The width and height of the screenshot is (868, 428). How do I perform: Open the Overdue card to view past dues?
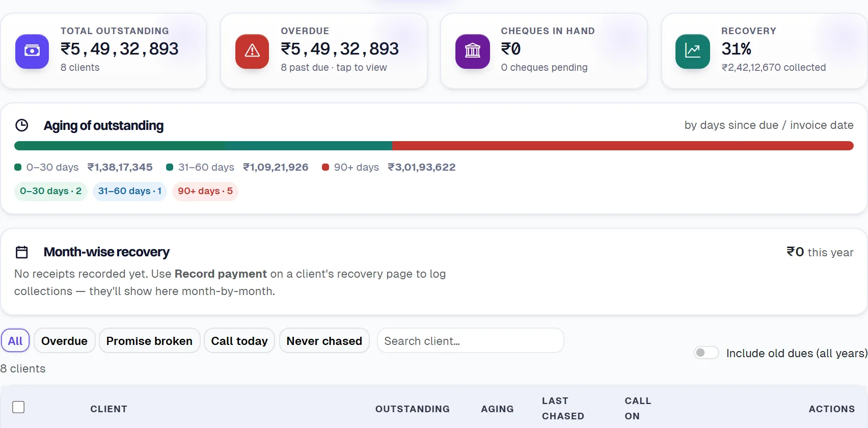[324, 51]
